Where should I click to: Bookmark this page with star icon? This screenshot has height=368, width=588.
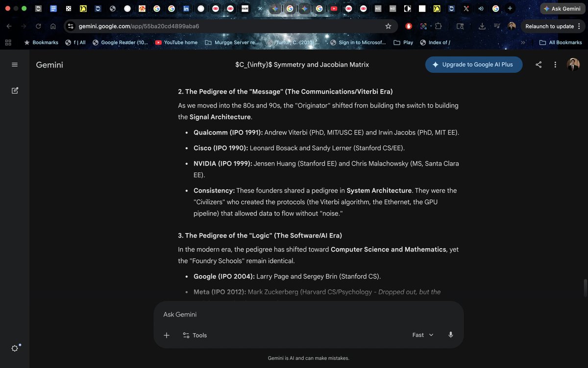coord(388,26)
